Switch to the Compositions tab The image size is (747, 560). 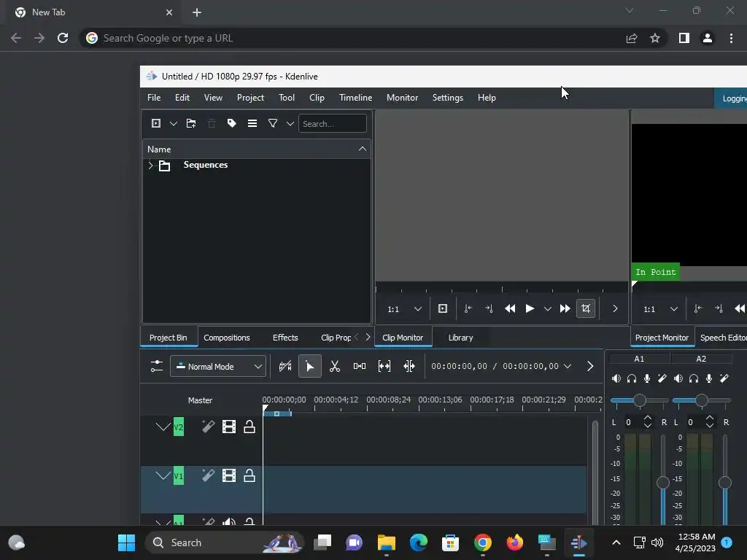227,338
